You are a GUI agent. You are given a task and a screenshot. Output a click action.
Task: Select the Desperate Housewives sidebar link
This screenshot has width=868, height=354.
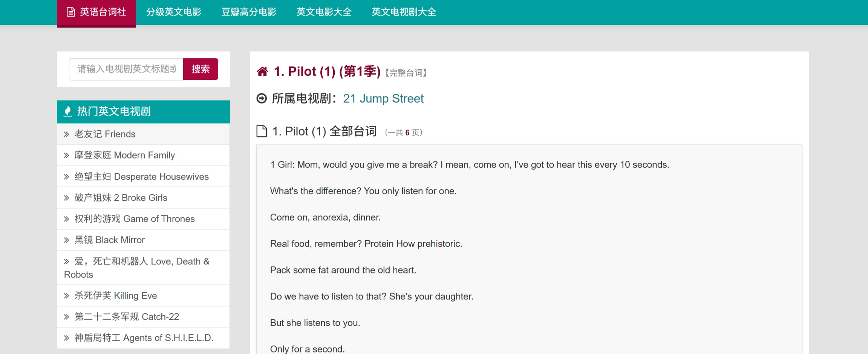(x=141, y=176)
